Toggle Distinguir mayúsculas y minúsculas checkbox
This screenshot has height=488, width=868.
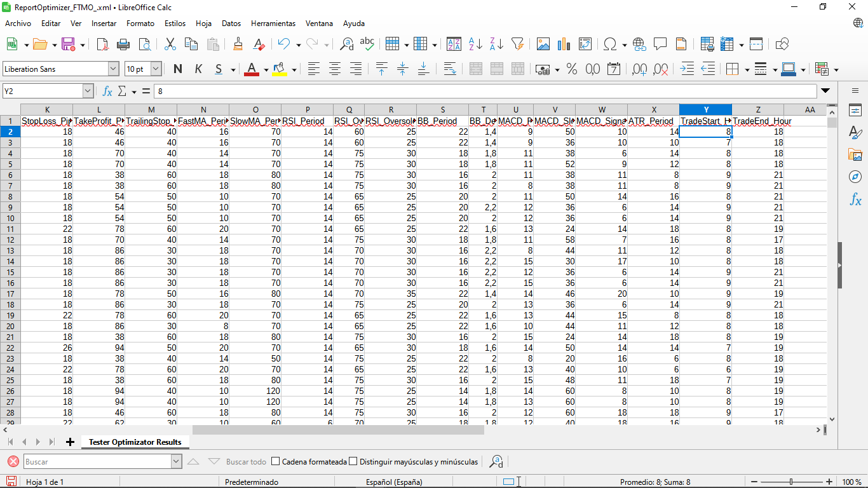point(353,462)
